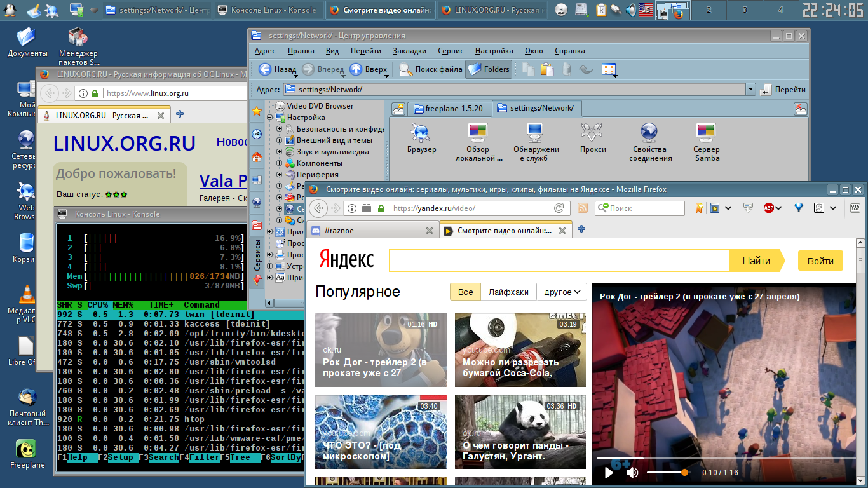868x488 pixels.
Task: Switch to Консоль Linux Konsole taskbar entry
Action: click(x=268, y=10)
